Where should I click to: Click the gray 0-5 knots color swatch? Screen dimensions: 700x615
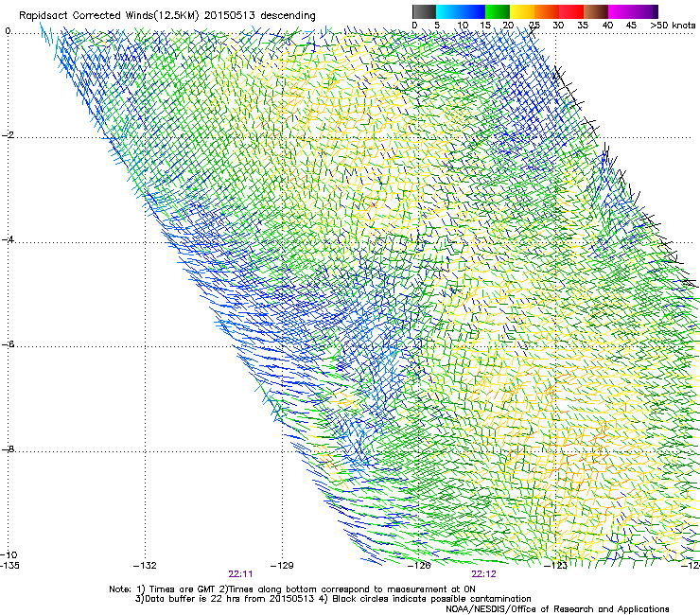[x=424, y=11]
